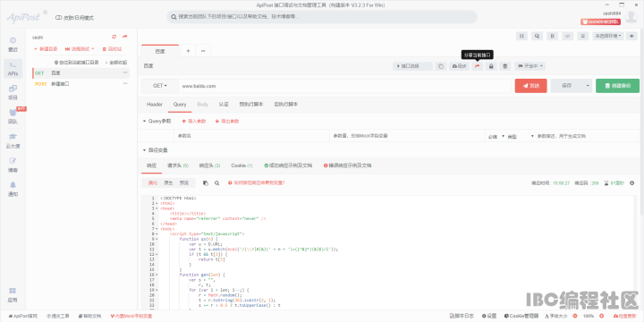Search the response with the magnifier icon
The image size is (644, 322).
(x=216, y=183)
